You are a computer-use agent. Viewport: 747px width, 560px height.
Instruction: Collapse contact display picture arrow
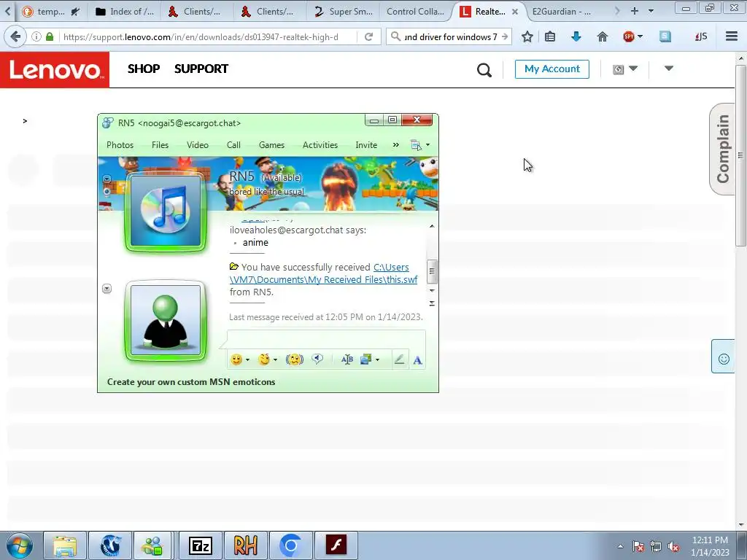pyautogui.click(x=107, y=179)
